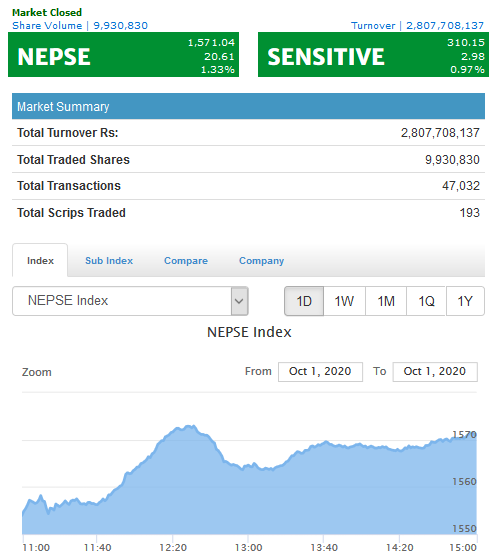The width and height of the screenshot is (491, 555).
Task: Click the Market Summary header
Action: tap(248, 106)
